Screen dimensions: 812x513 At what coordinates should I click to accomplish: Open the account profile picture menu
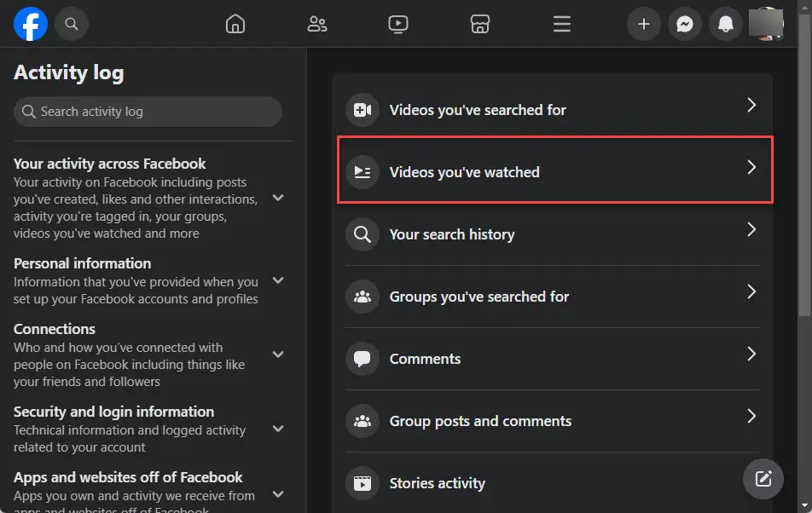(767, 24)
